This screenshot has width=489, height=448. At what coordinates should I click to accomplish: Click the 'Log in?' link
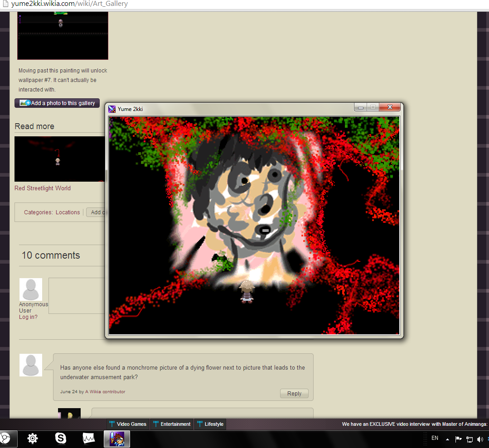[x=29, y=317]
